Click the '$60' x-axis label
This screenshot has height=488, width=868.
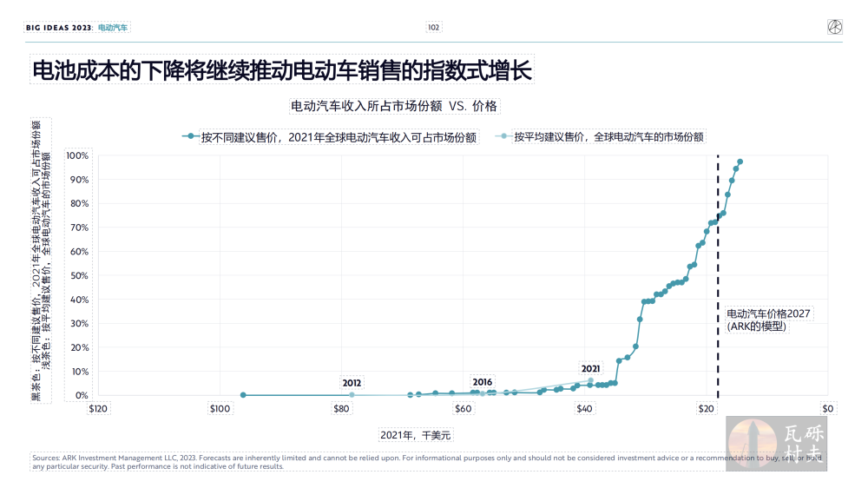(464, 409)
